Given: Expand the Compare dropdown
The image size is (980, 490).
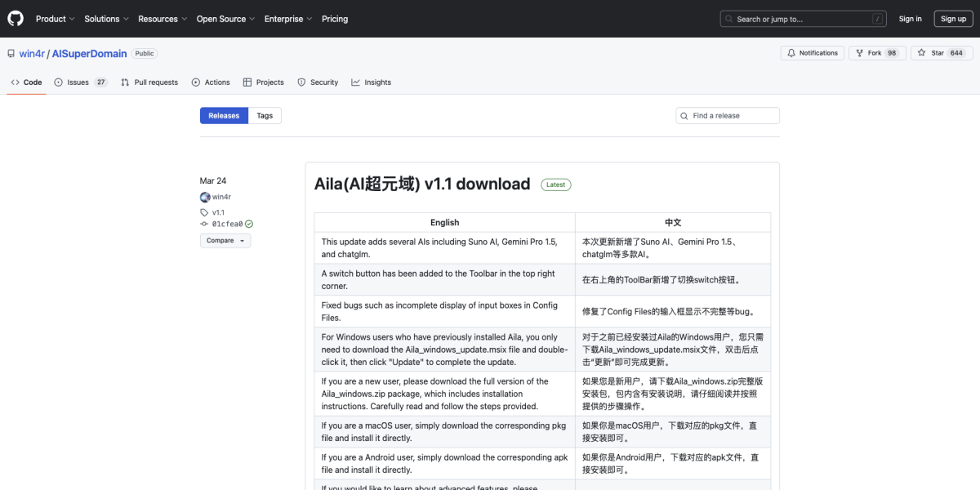Looking at the screenshot, I should [x=225, y=240].
